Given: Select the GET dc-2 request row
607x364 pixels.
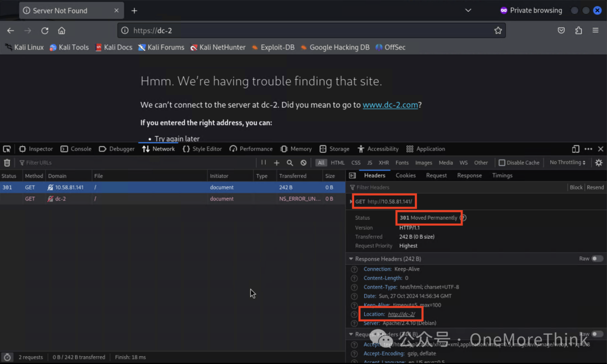Looking at the screenshot, I should coord(173,199).
